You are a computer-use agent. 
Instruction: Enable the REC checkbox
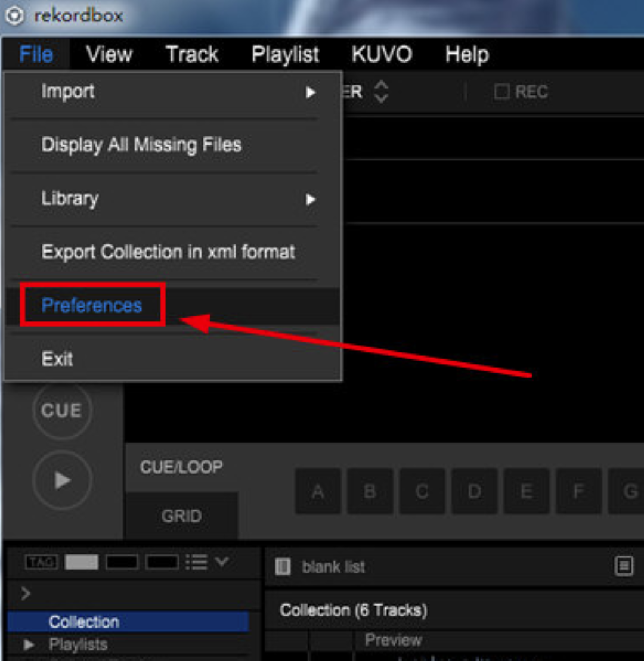(502, 92)
